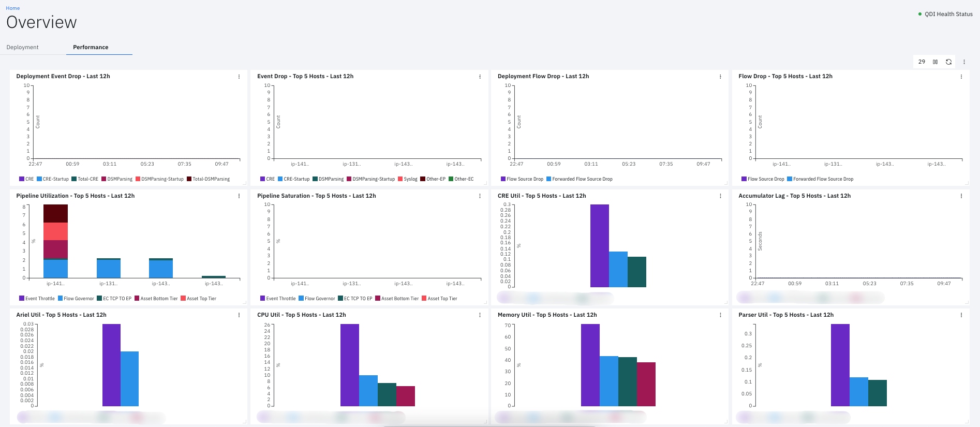Refresh the dashboard now
Image resolution: width=980 pixels, height=427 pixels.
(x=948, y=62)
